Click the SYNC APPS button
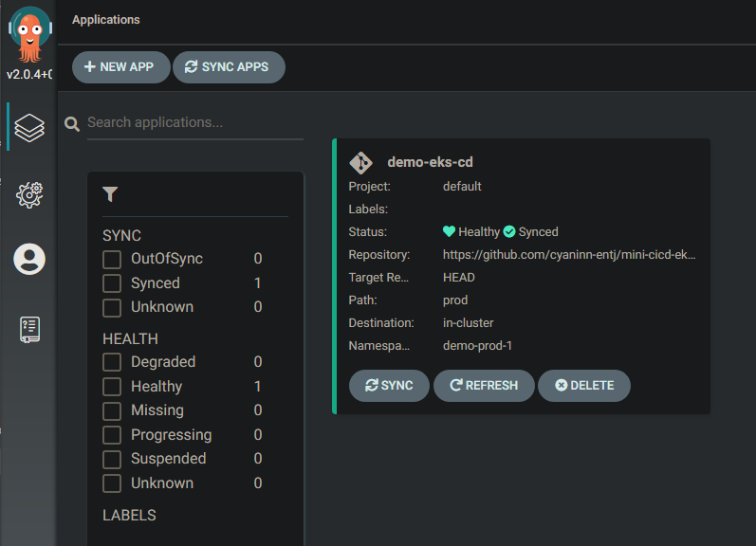The width and height of the screenshot is (756, 546). (229, 67)
